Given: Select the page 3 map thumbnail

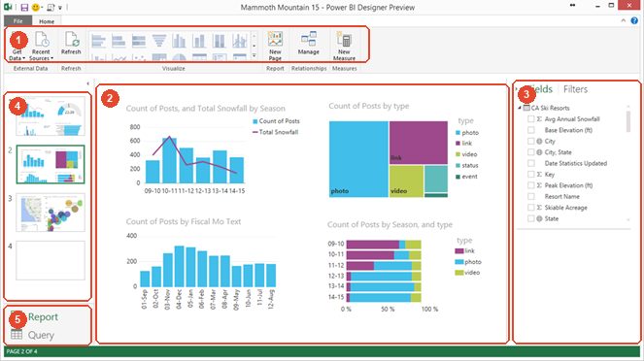Looking at the screenshot, I should point(51,213).
